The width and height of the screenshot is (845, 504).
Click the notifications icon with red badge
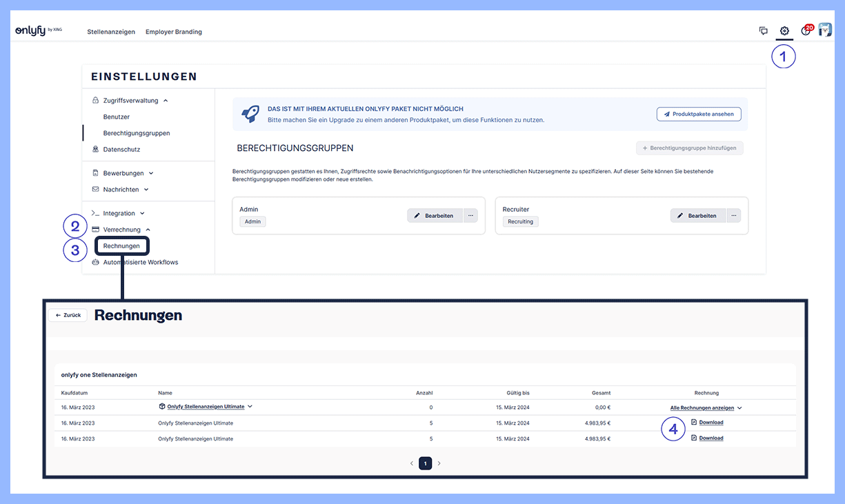click(x=806, y=31)
